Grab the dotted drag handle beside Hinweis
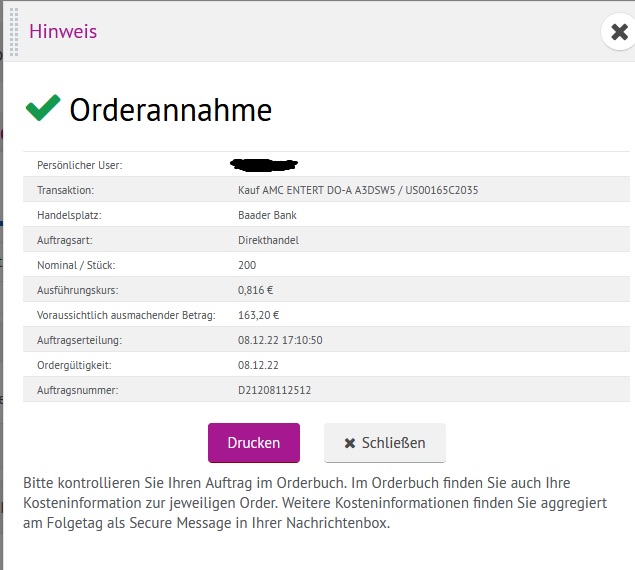The height and width of the screenshot is (570, 635). (14, 32)
